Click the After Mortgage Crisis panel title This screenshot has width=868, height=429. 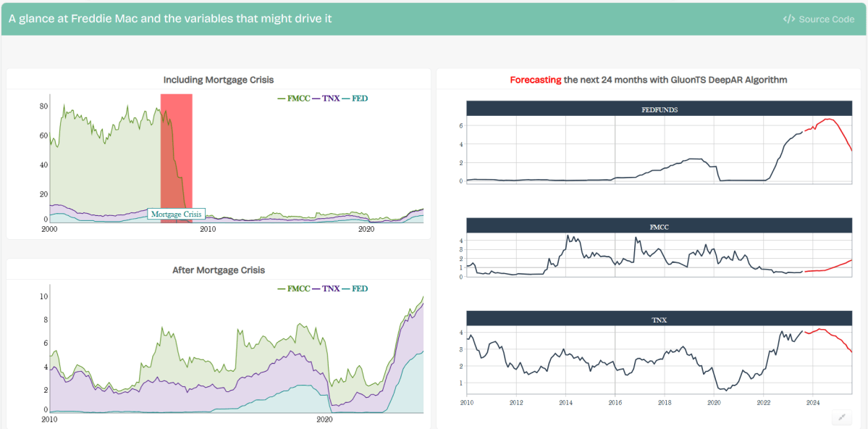[x=219, y=270]
